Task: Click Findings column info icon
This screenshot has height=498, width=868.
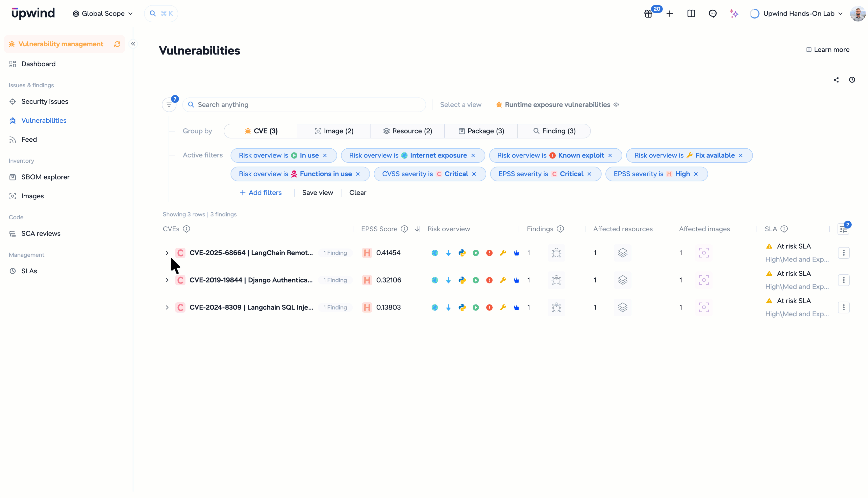Action: tap(560, 229)
